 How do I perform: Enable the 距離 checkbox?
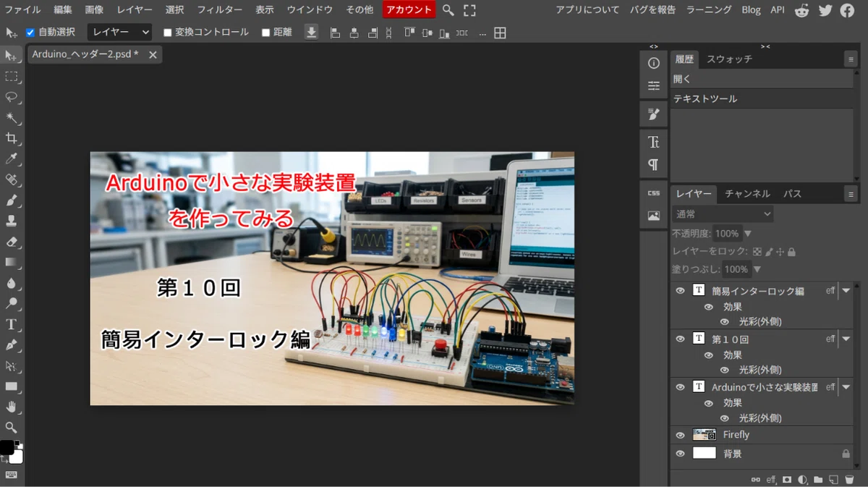[x=265, y=33]
